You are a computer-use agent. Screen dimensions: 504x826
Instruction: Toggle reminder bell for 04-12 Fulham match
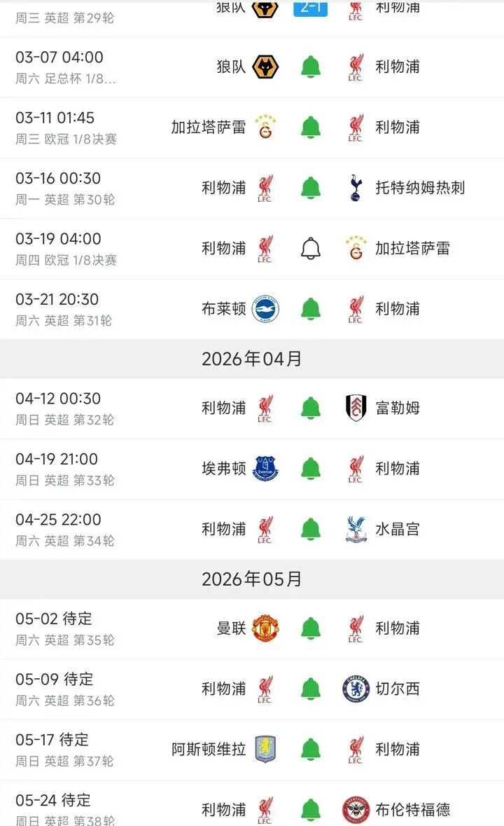point(311,408)
